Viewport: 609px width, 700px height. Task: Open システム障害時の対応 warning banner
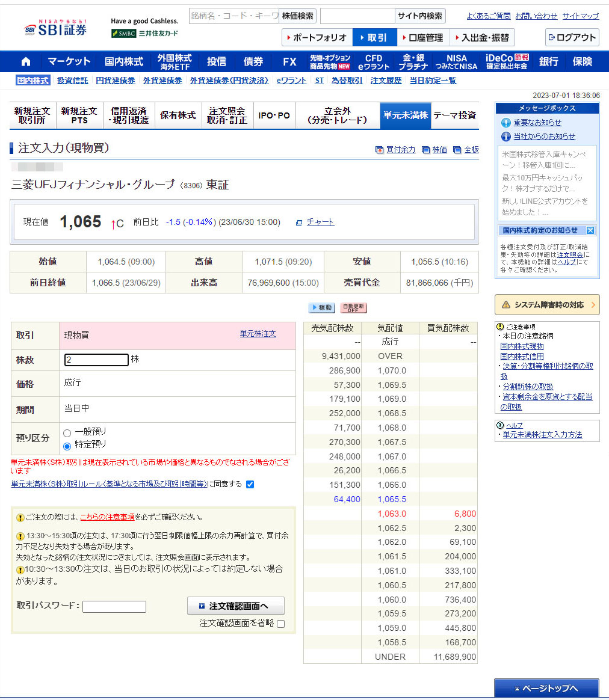(x=547, y=305)
